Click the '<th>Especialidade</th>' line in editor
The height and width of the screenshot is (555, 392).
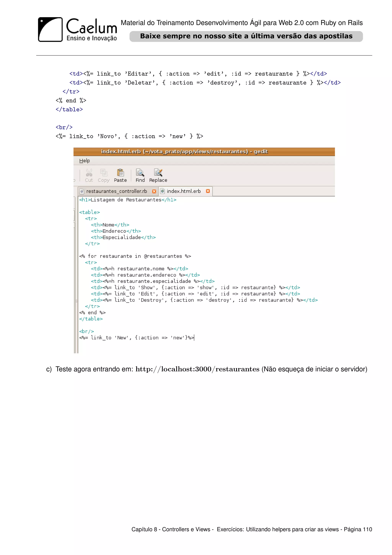click(123, 237)
